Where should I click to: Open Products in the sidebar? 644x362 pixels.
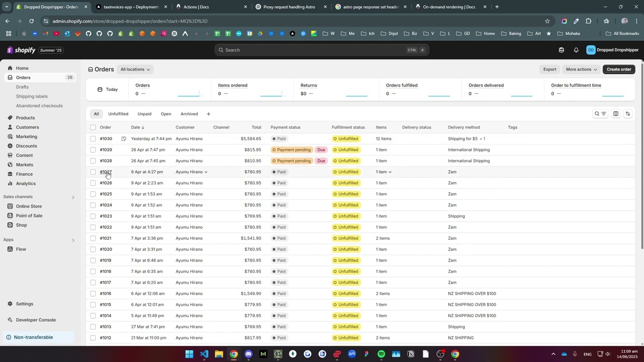tap(25, 118)
